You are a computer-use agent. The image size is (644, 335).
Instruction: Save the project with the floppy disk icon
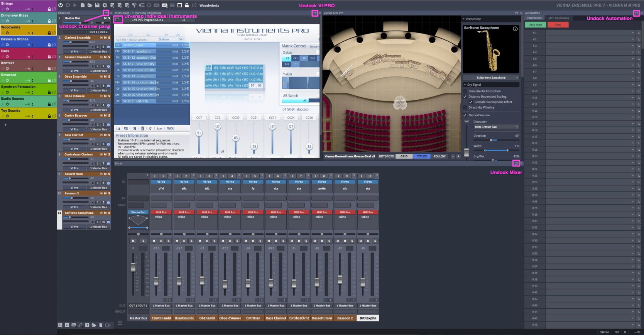pyautogui.click(x=97, y=5)
